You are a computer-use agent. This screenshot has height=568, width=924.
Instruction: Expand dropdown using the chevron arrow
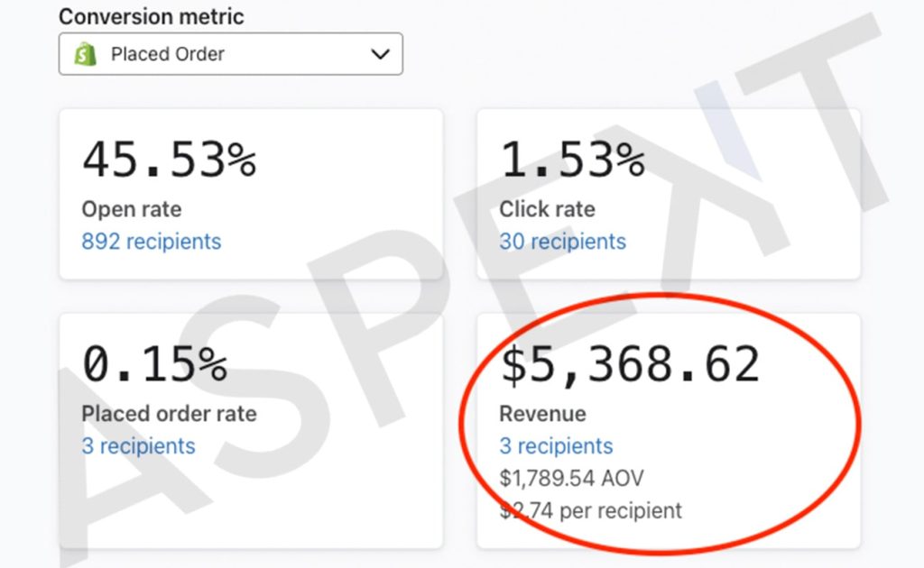[380, 54]
